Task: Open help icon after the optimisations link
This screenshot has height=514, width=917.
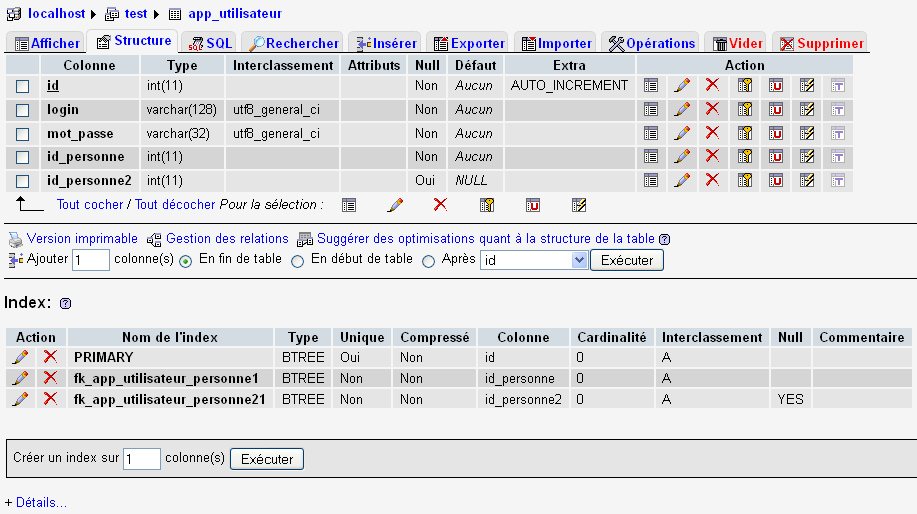Action: tap(664, 239)
